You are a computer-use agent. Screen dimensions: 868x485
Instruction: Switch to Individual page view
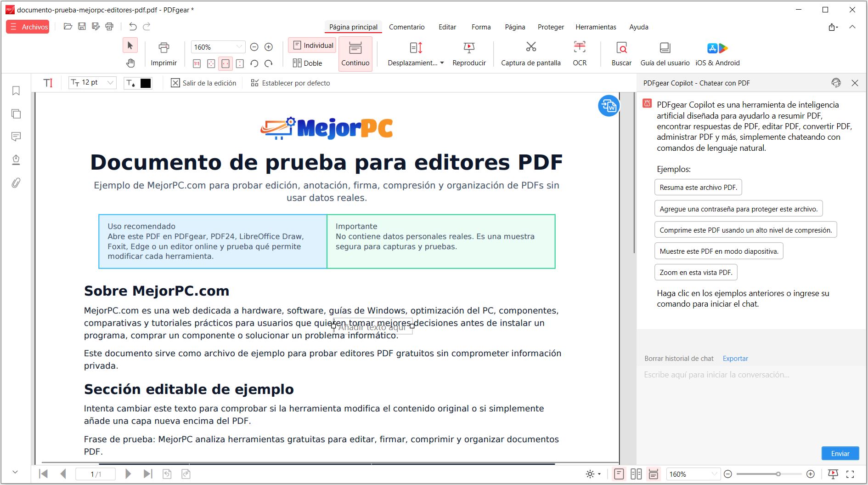[313, 45]
